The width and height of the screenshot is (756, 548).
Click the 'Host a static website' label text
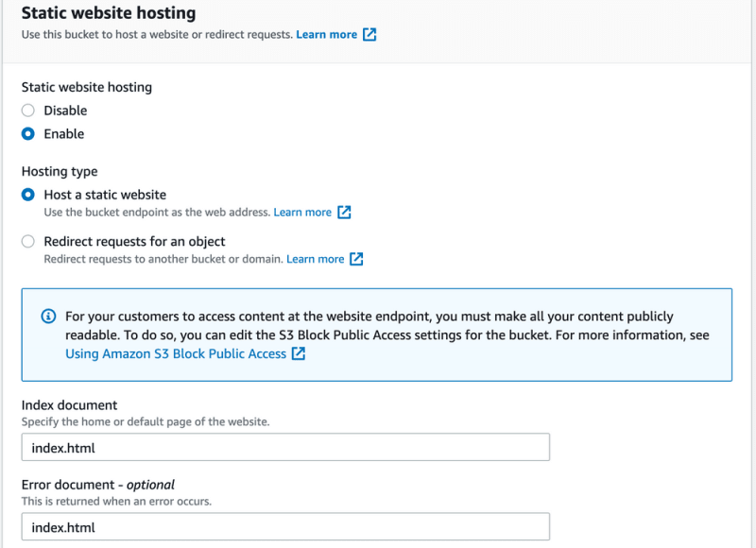pos(105,195)
